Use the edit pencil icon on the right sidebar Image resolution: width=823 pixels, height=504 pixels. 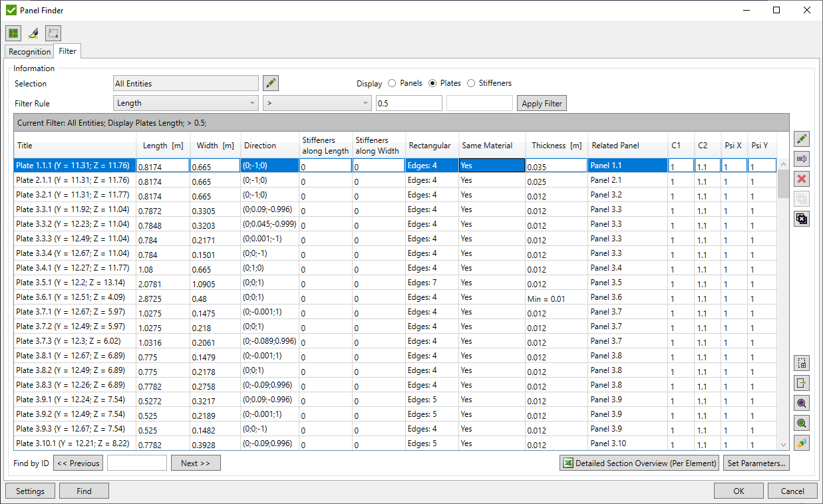click(x=802, y=138)
